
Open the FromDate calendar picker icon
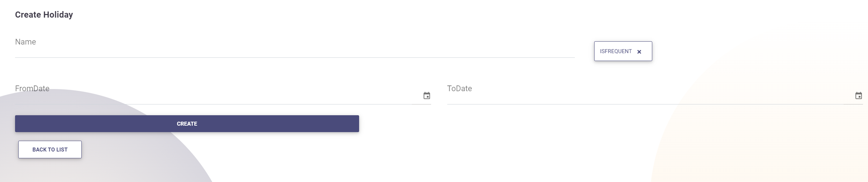[426, 95]
